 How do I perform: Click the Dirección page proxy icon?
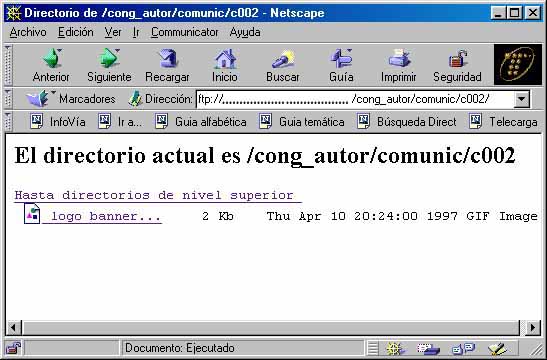pos(135,99)
